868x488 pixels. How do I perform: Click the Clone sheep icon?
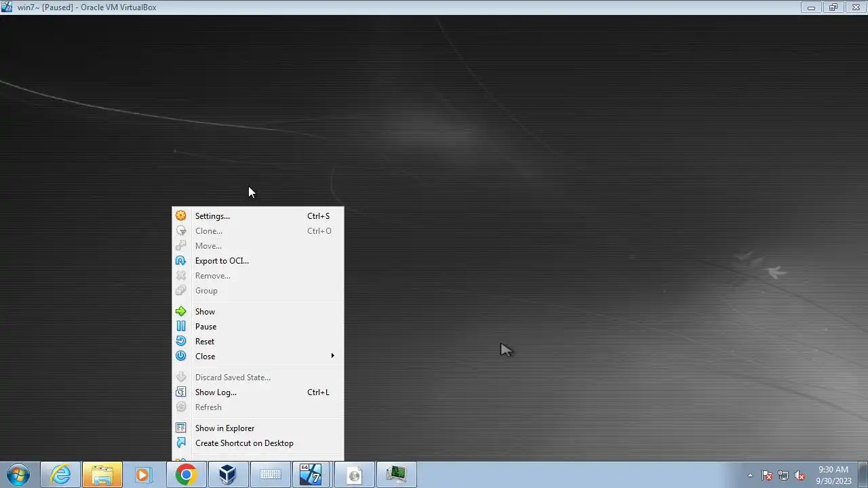click(x=181, y=231)
